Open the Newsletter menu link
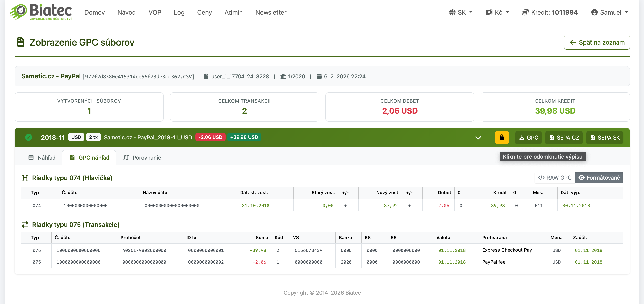This screenshot has height=304, width=644. point(271,12)
